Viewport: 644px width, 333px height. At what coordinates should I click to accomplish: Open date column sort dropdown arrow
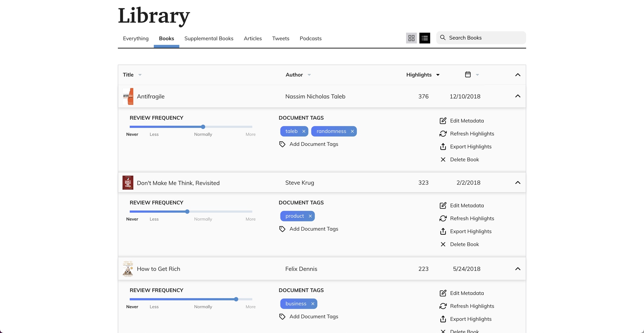click(478, 75)
